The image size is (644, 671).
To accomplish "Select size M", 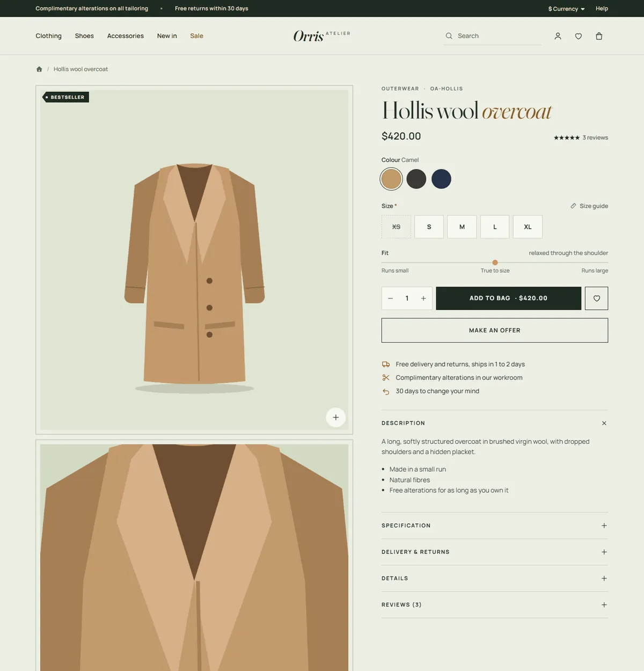I will tap(462, 227).
